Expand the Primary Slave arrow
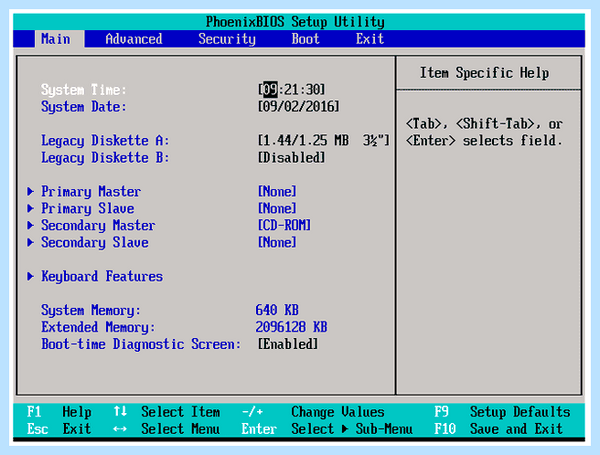This screenshot has width=600, height=455. [31, 208]
